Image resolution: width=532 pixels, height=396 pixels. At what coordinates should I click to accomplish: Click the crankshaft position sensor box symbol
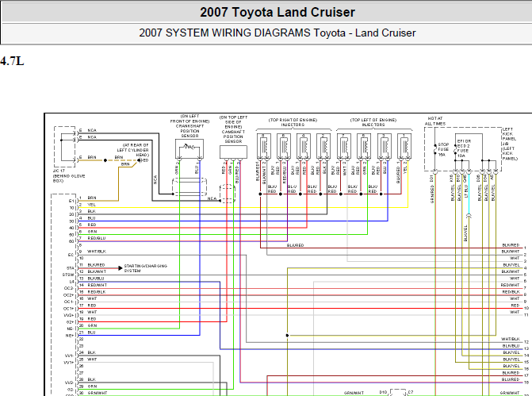[x=189, y=148]
